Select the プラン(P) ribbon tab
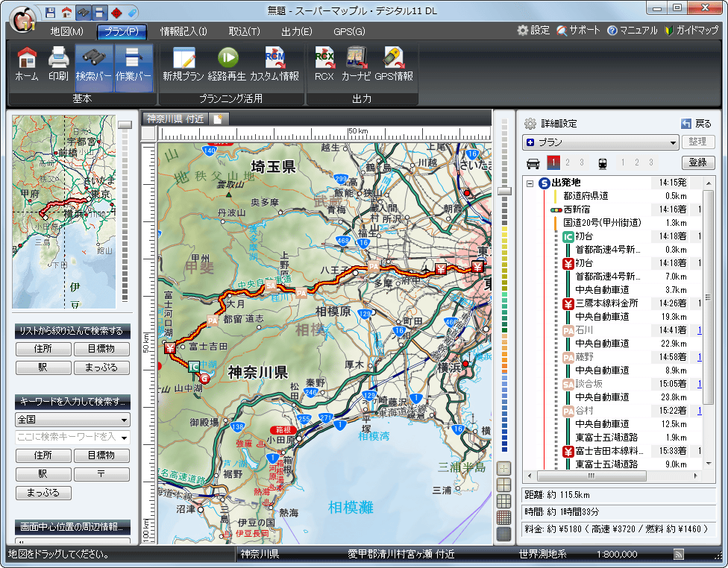This screenshot has width=728, height=568. 122,31
